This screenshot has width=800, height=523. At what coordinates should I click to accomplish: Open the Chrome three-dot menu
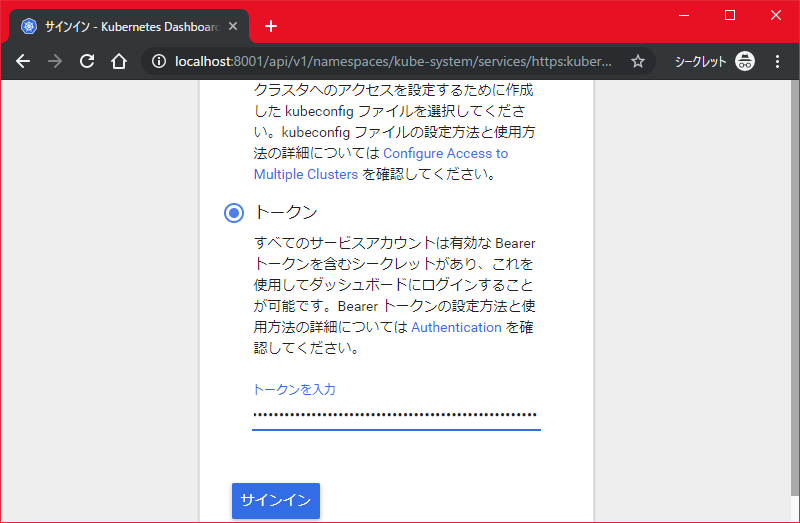point(777,61)
